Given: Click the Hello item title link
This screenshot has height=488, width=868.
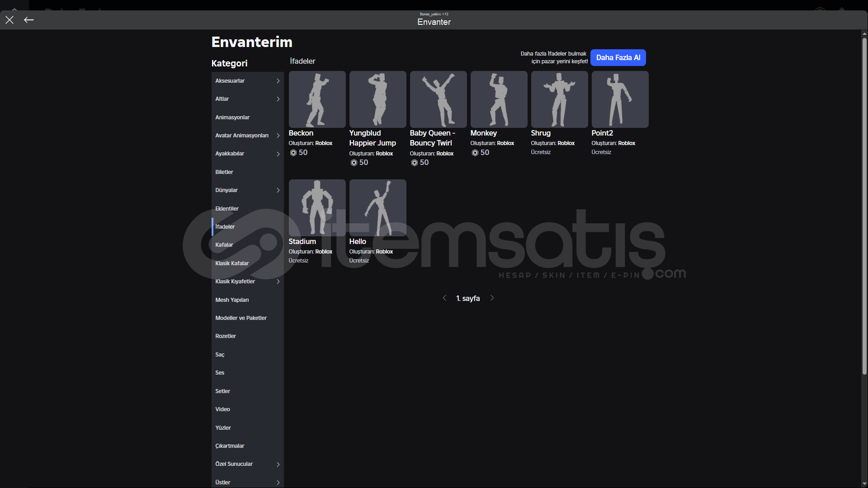Looking at the screenshot, I should [358, 242].
